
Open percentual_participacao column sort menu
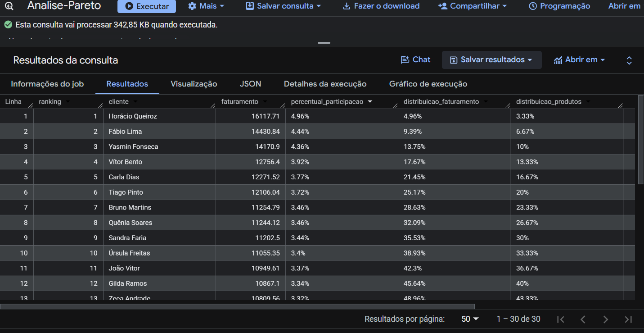pos(370,102)
